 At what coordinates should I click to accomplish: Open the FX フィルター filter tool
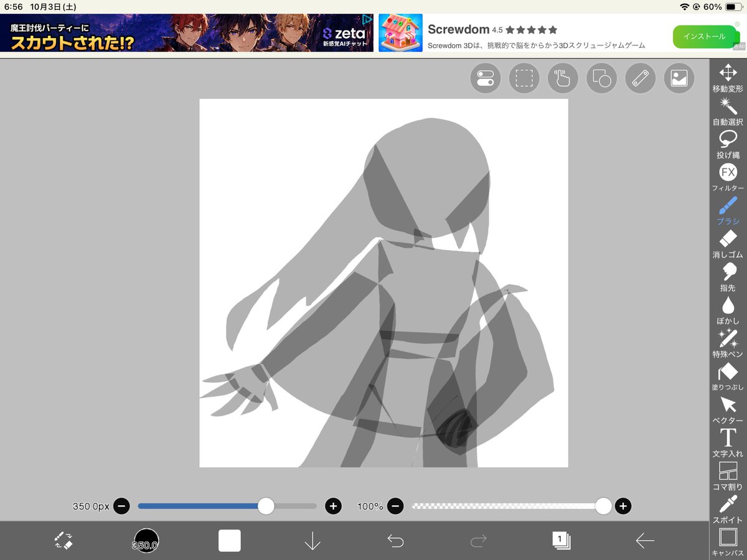pos(728,178)
